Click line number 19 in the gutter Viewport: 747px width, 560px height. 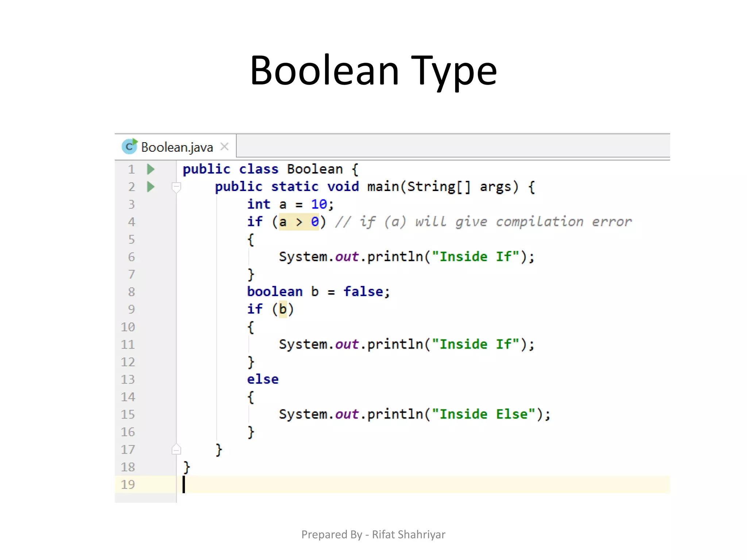pos(128,485)
